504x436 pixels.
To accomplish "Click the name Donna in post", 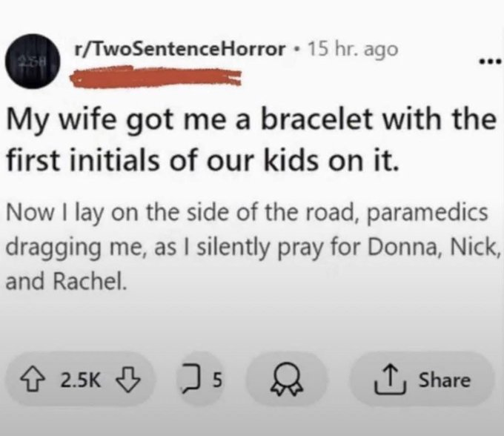I will click(x=406, y=247).
